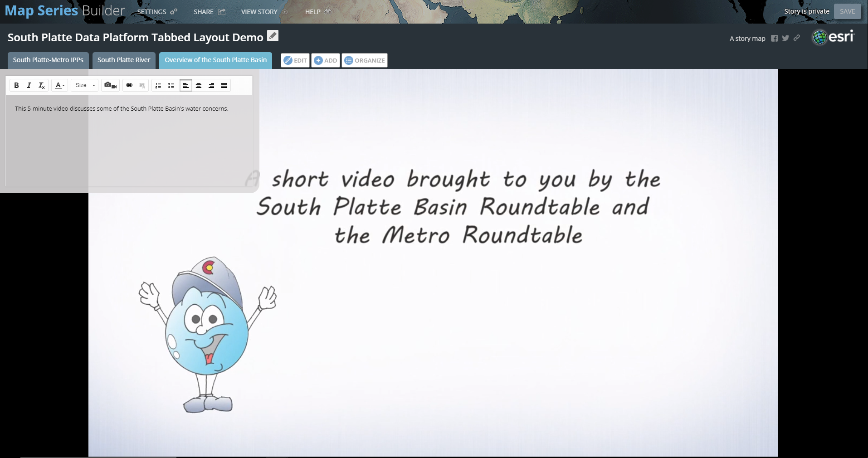Center align the description text
The image size is (868, 458).
click(199, 85)
